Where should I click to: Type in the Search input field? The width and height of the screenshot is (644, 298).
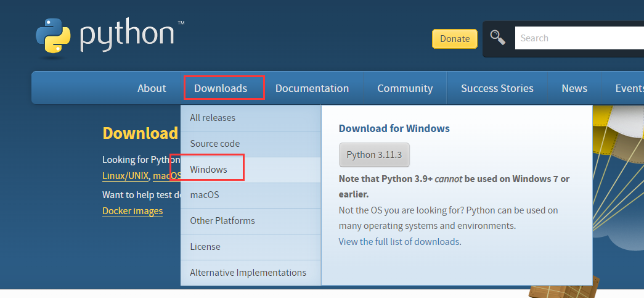[578, 38]
